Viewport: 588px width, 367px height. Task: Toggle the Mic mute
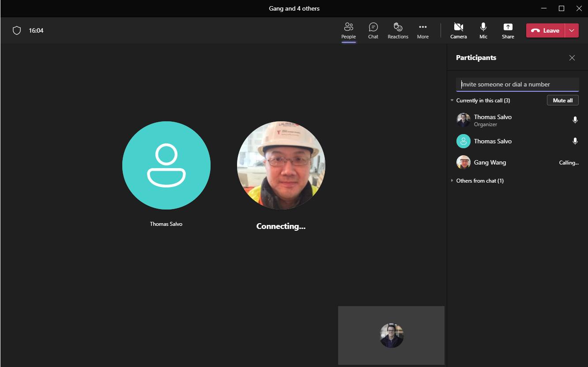[483, 30]
